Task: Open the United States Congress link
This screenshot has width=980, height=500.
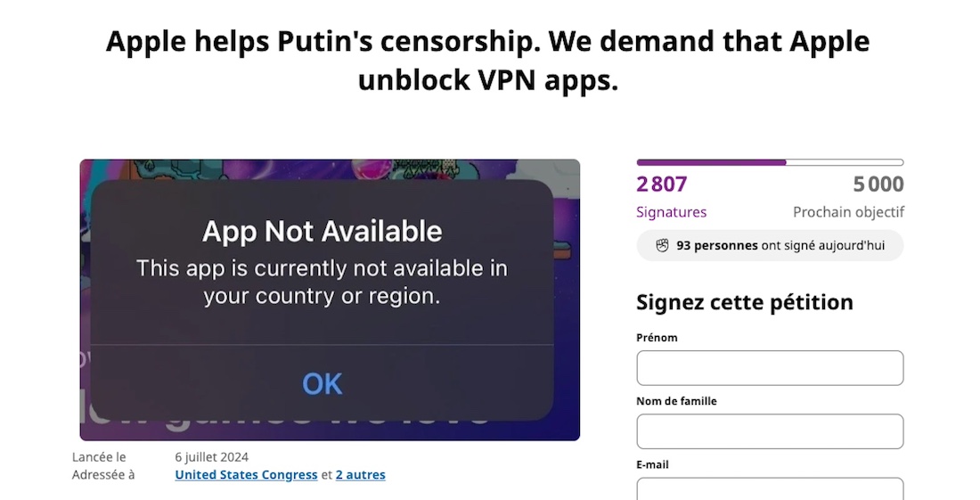Action: coord(246,475)
